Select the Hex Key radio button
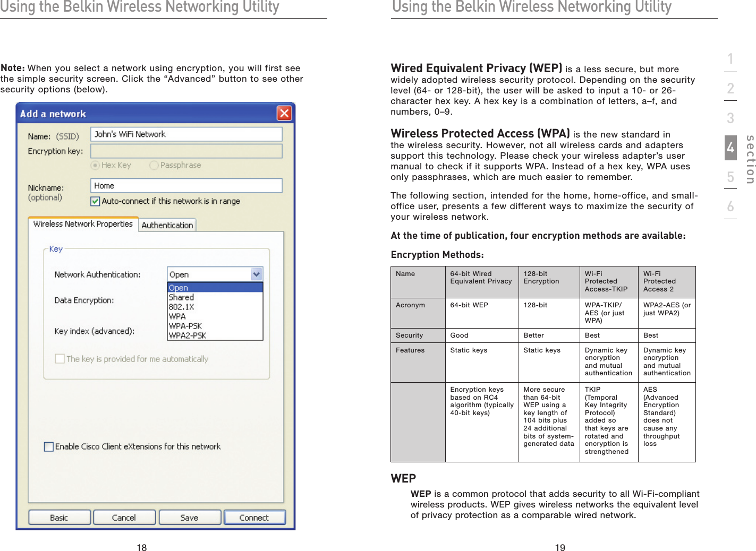The height and width of the screenshot is (551, 756). tap(96, 165)
